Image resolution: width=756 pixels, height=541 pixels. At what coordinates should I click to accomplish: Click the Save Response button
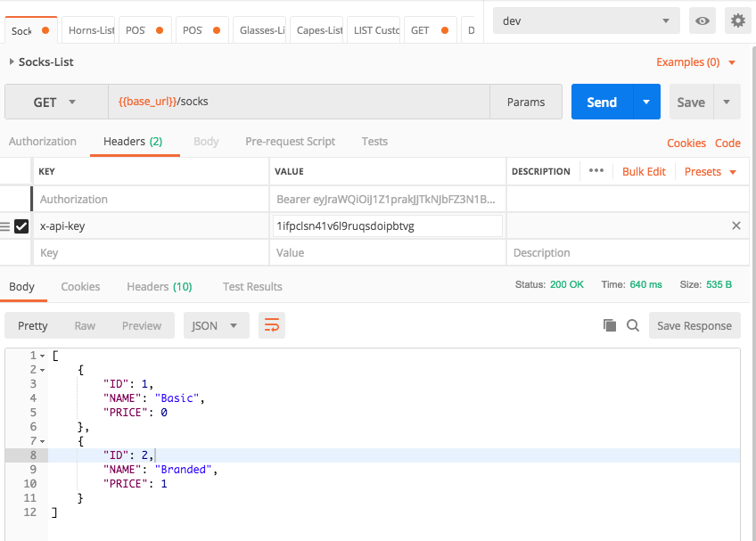pyautogui.click(x=694, y=325)
